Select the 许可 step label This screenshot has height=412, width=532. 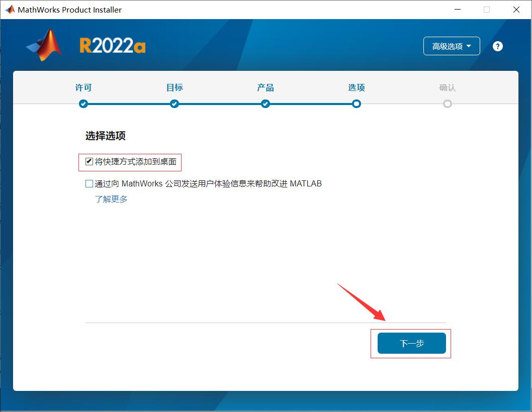pos(83,87)
